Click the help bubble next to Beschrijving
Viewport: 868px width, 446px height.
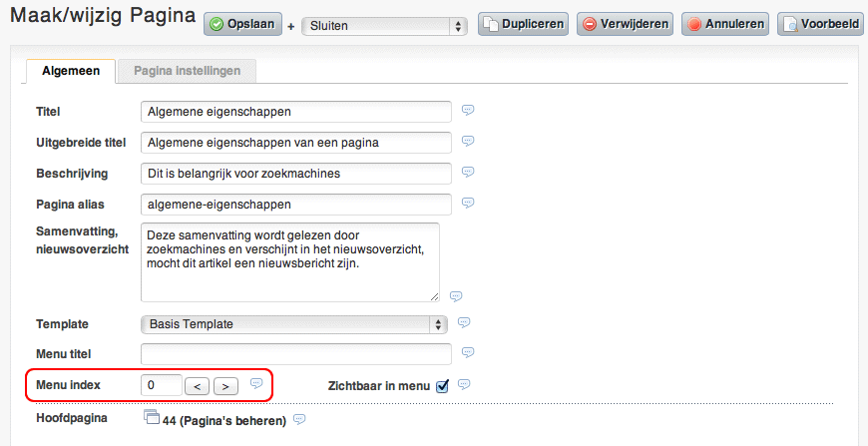point(468,172)
